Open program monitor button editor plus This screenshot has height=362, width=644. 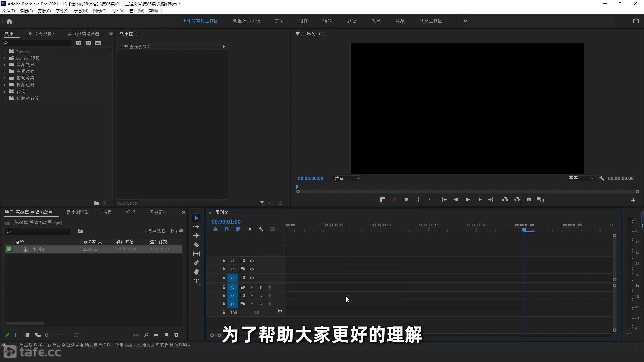point(633,200)
